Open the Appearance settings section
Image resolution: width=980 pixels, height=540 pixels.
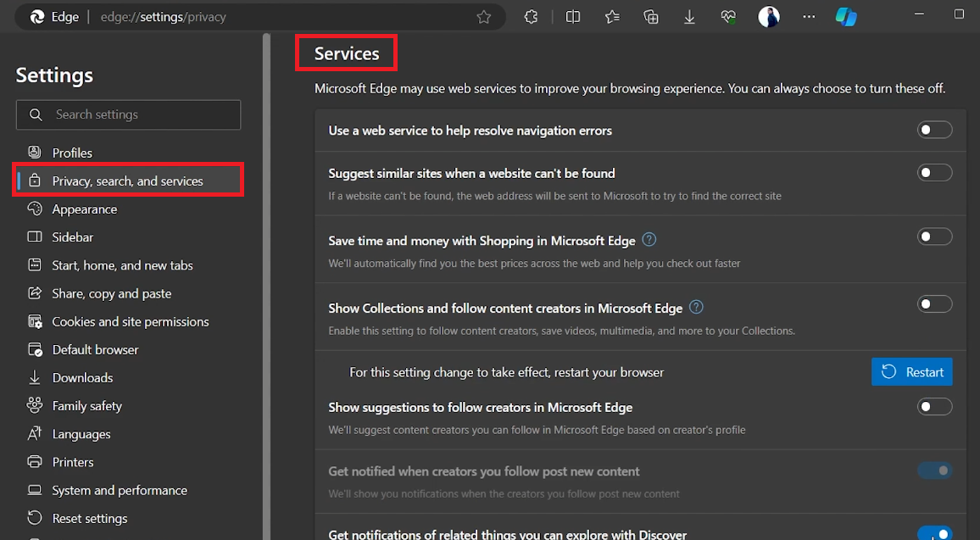coord(84,209)
